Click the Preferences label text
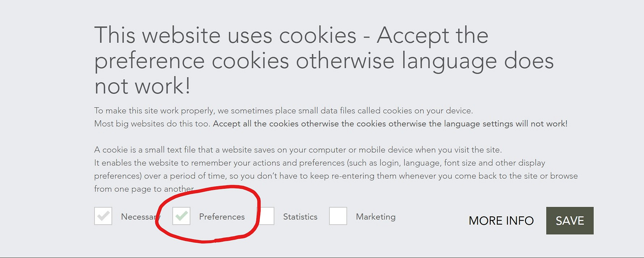644x258 pixels. [222, 217]
